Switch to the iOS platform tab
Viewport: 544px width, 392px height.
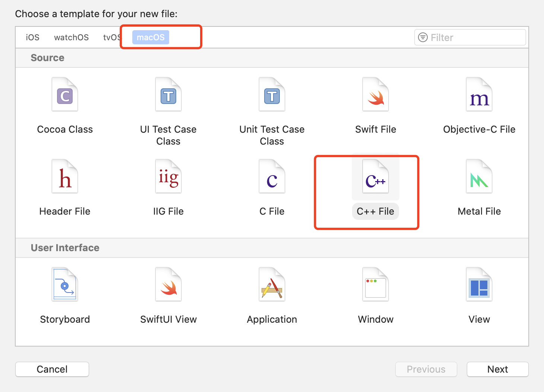32,37
